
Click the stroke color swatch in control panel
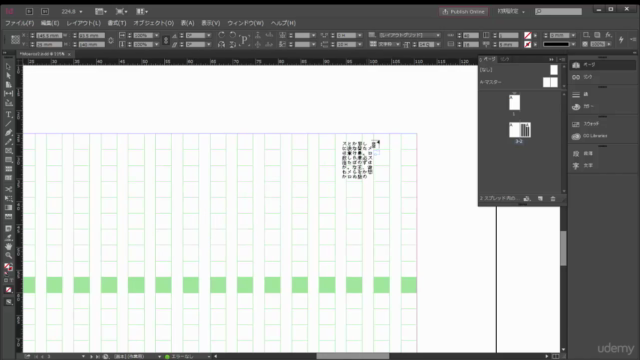527,44
